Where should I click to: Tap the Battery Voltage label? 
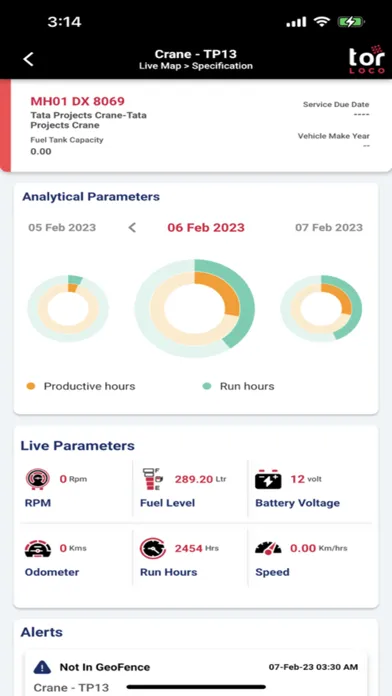coord(297,503)
